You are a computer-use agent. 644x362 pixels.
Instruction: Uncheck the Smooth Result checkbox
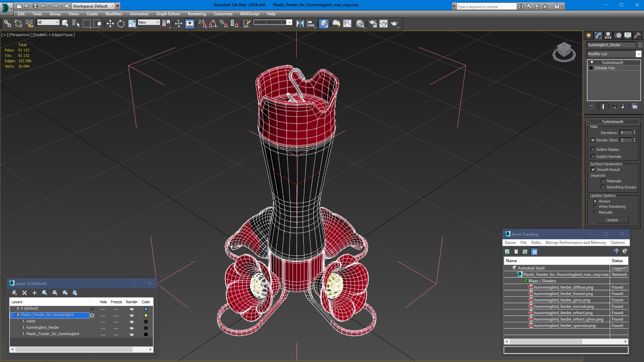click(x=593, y=169)
